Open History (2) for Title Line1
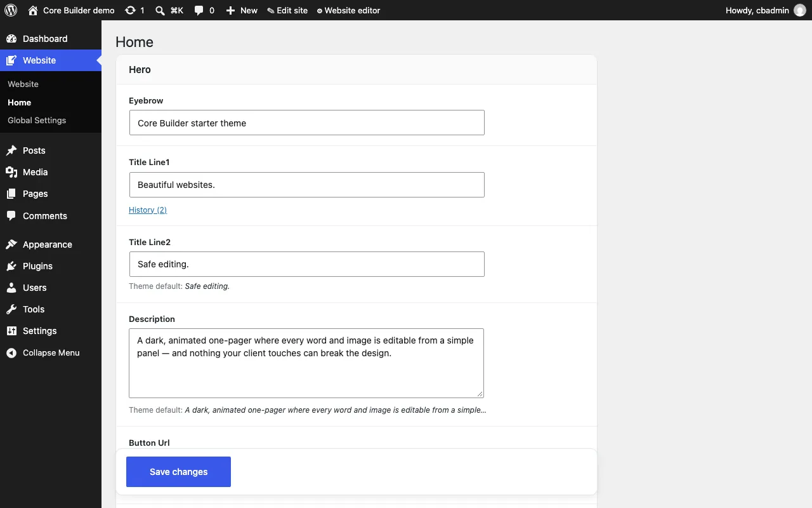The width and height of the screenshot is (812, 508). coord(148,210)
